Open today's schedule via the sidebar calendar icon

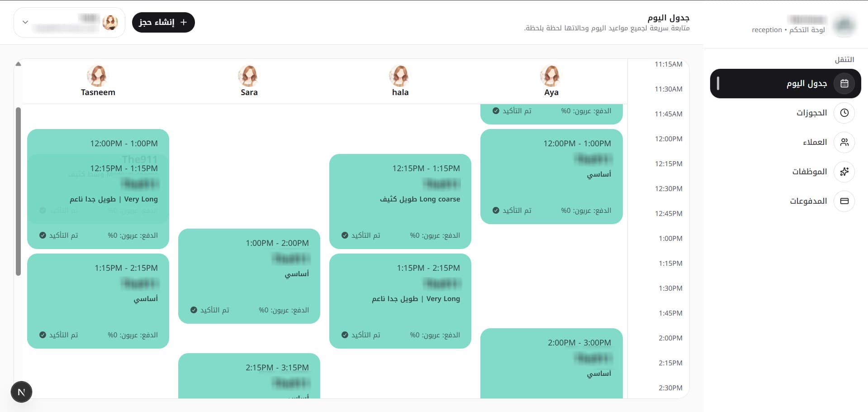pyautogui.click(x=844, y=83)
